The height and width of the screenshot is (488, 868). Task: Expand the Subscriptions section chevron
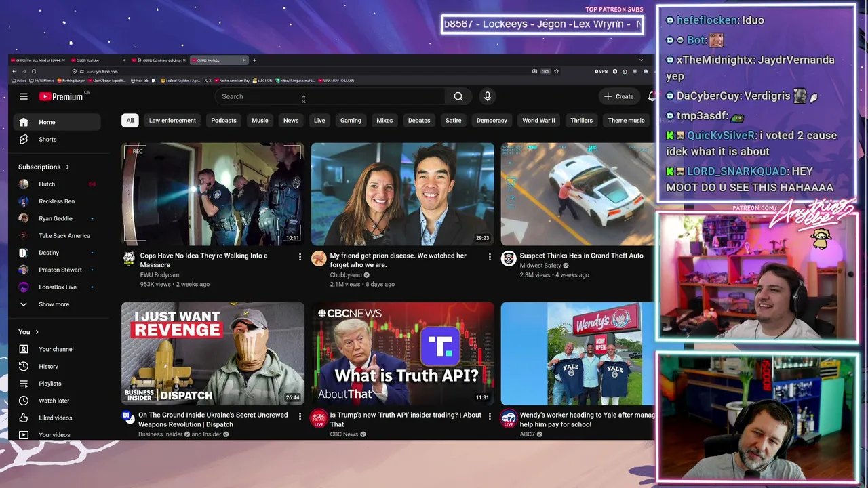[67, 167]
